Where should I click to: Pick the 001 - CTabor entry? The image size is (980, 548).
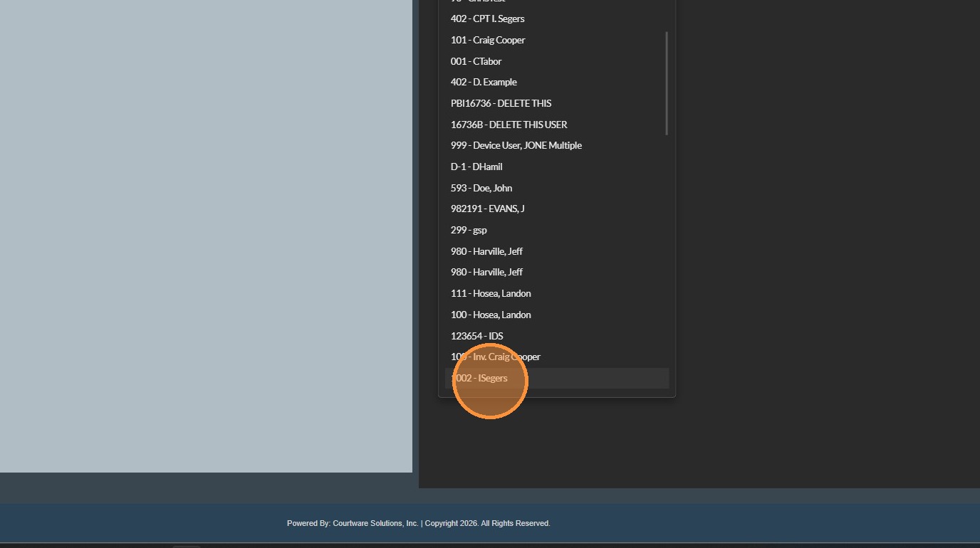(557, 61)
